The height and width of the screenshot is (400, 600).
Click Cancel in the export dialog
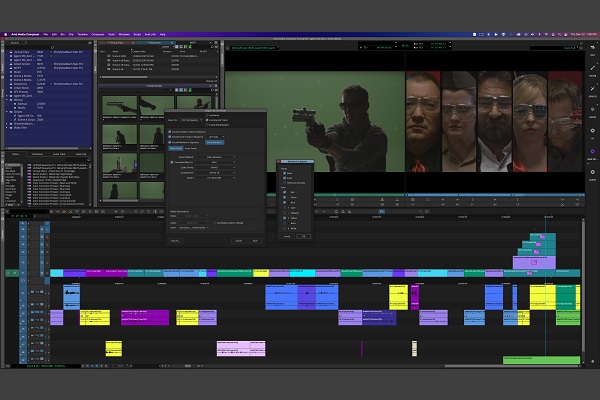[x=238, y=241]
